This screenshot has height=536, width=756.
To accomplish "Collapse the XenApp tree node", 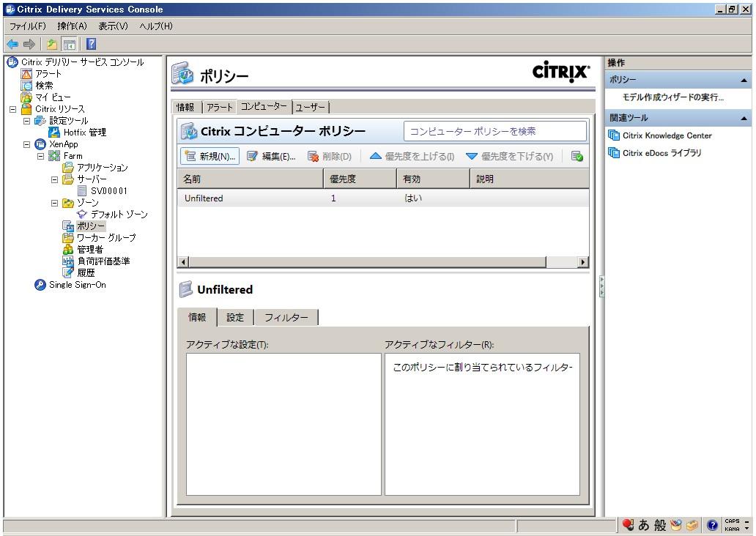I will [x=27, y=144].
